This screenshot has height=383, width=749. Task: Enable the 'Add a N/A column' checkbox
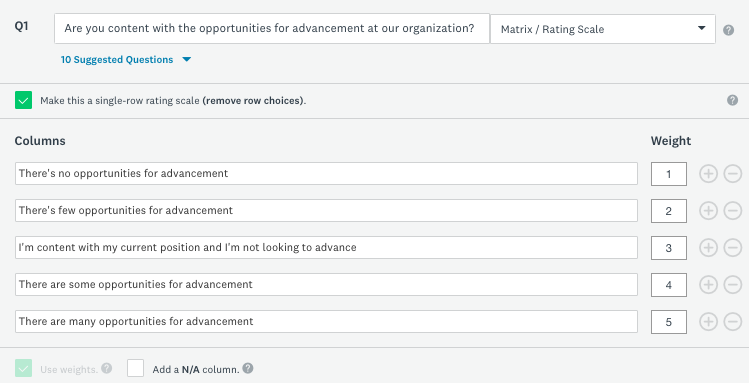coord(136,368)
